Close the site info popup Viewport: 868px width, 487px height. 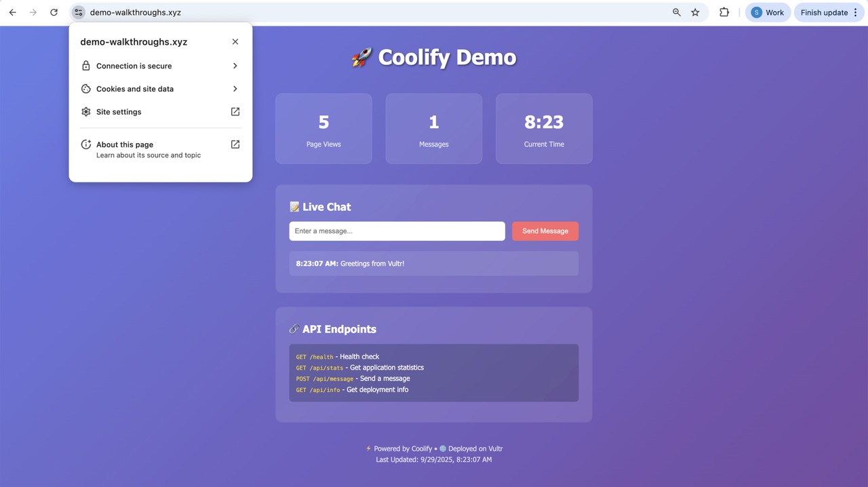(235, 41)
